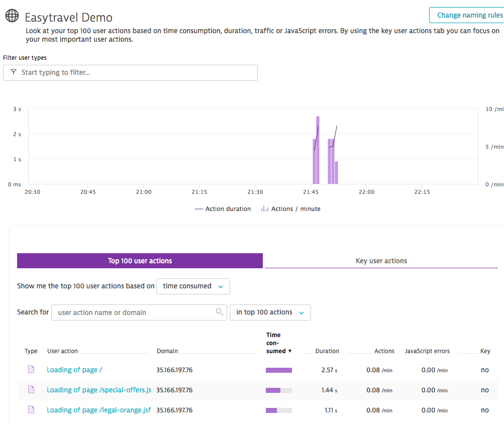Click page icon for Loading of page /
The width and height of the screenshot is (504, 424).
[x=31, y=370]
